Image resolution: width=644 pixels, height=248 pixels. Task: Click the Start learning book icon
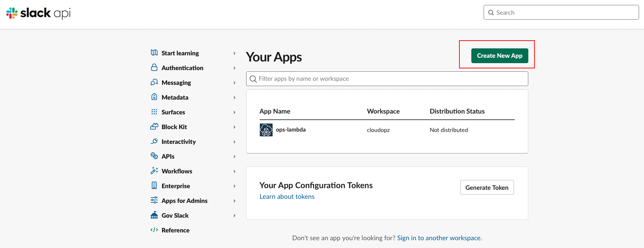tap(154, 52)
